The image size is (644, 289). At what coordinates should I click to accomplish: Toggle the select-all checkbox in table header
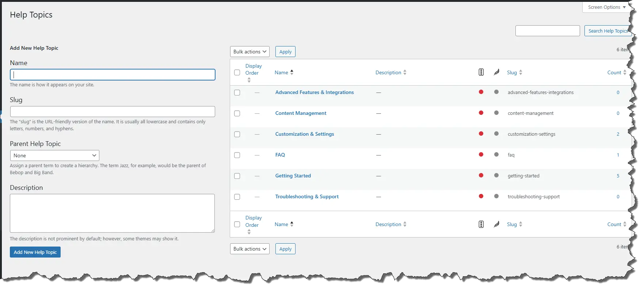pos(237,72)
